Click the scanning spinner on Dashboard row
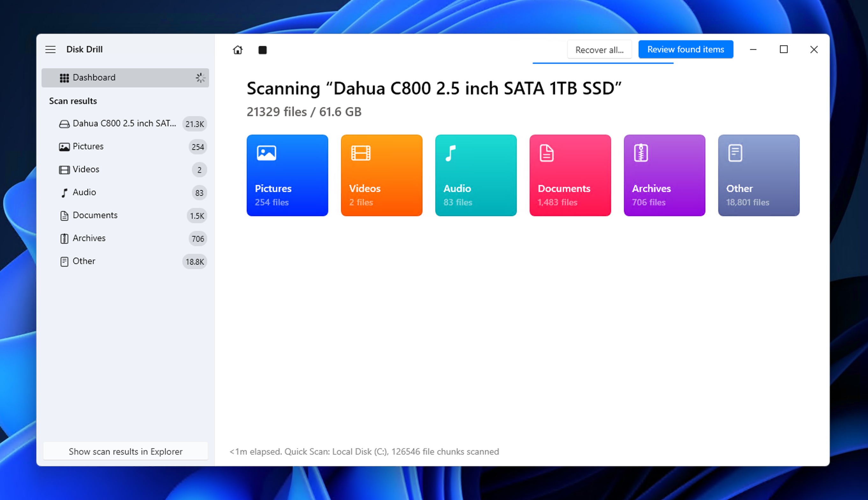This screenshot has height=500, width=868. click(x=200, y=77)
